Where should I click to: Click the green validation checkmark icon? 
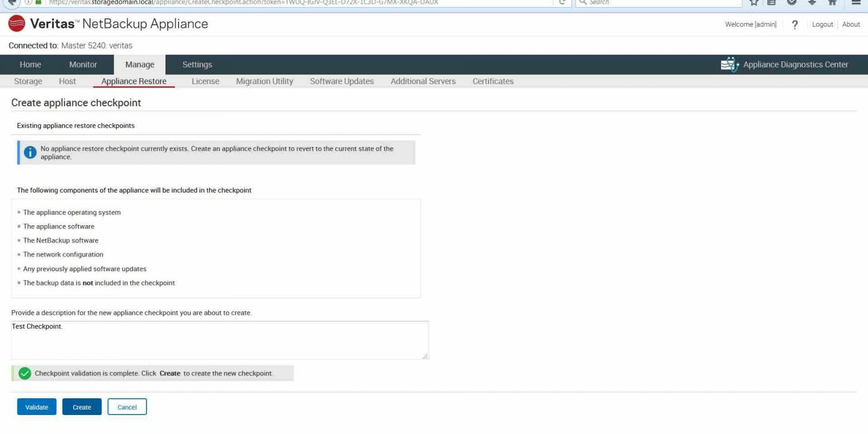tap(24, 373)
